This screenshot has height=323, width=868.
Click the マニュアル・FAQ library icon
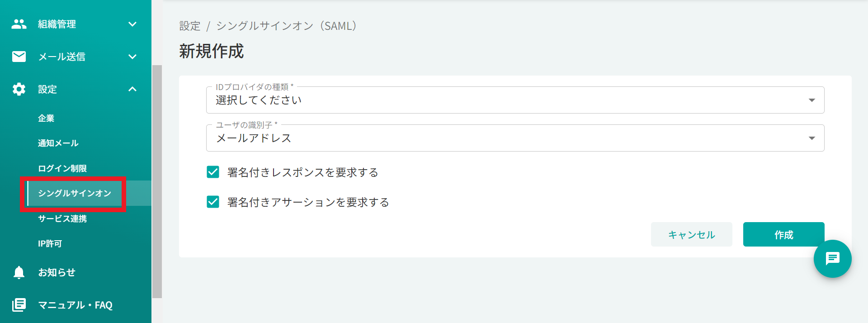19,305
